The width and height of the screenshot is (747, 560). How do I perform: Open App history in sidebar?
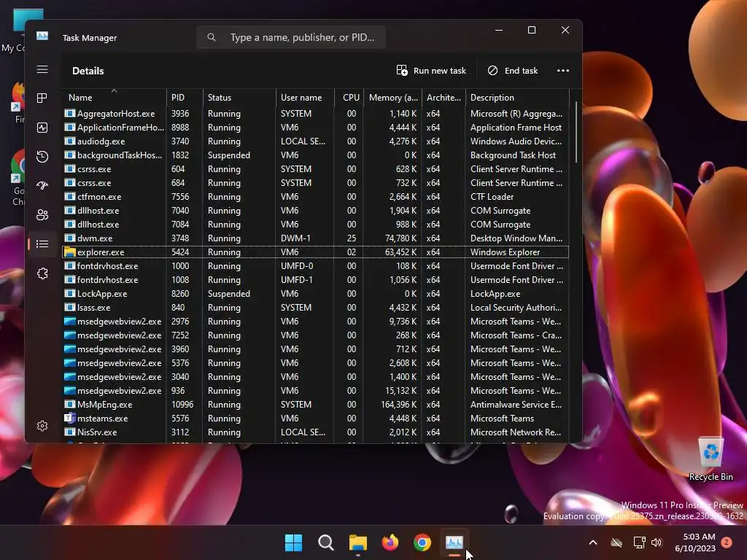42,157
